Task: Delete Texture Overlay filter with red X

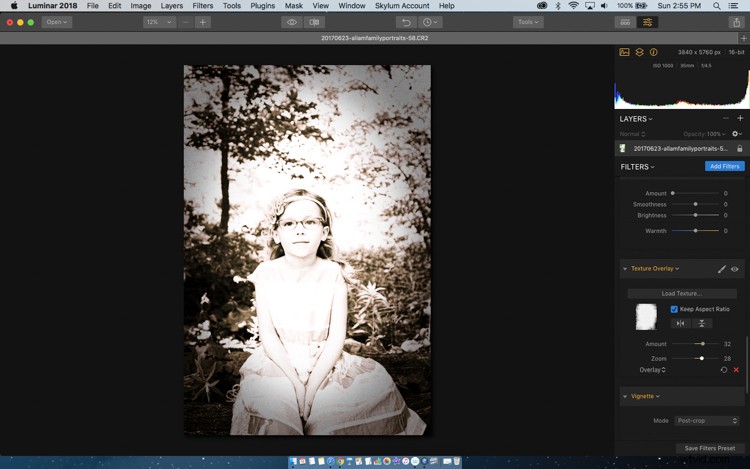Action: pyautogui.click(x=736, y=370)
